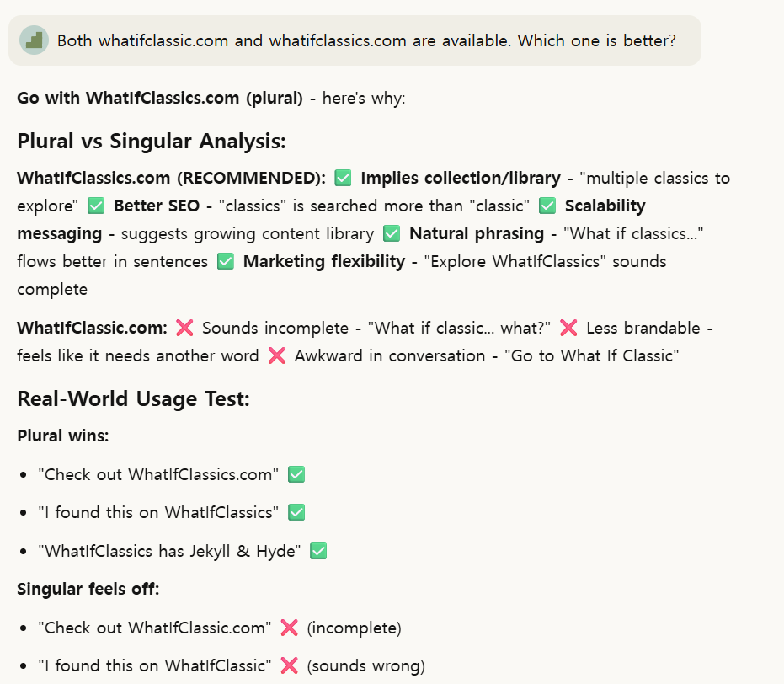The height and width of the screenshot is (684, 784).
Task: Click the red X before "Sounds incomplete"
Action: click(184, 328)
